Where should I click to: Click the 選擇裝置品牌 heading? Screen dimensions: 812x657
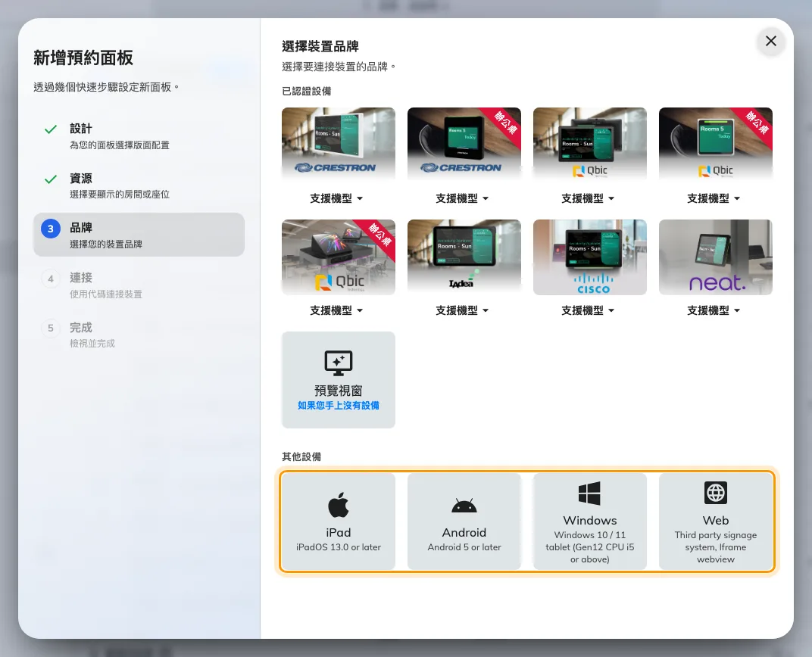click(x=320, y=46)
